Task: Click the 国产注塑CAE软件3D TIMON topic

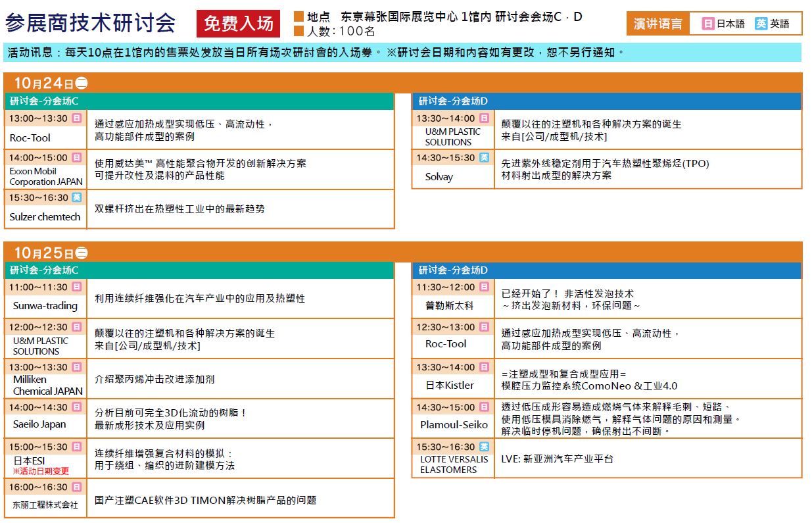Action: [206, 500]
